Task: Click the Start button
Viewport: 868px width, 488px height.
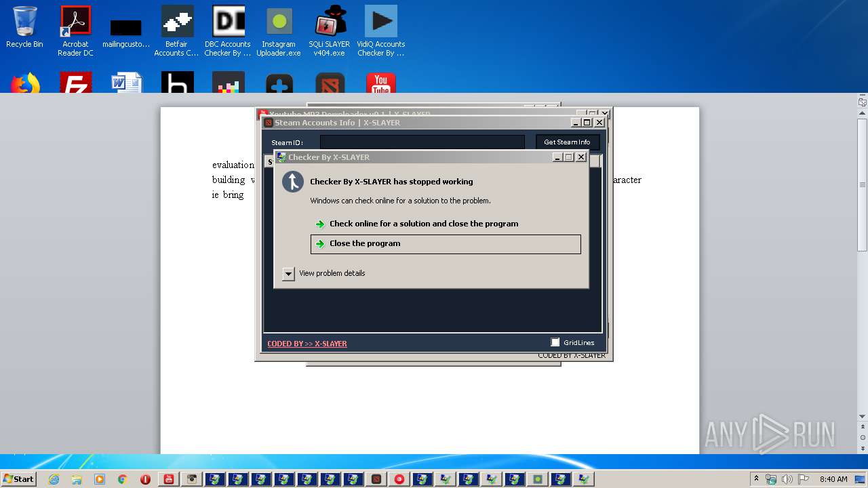Action: coord(18,479)
